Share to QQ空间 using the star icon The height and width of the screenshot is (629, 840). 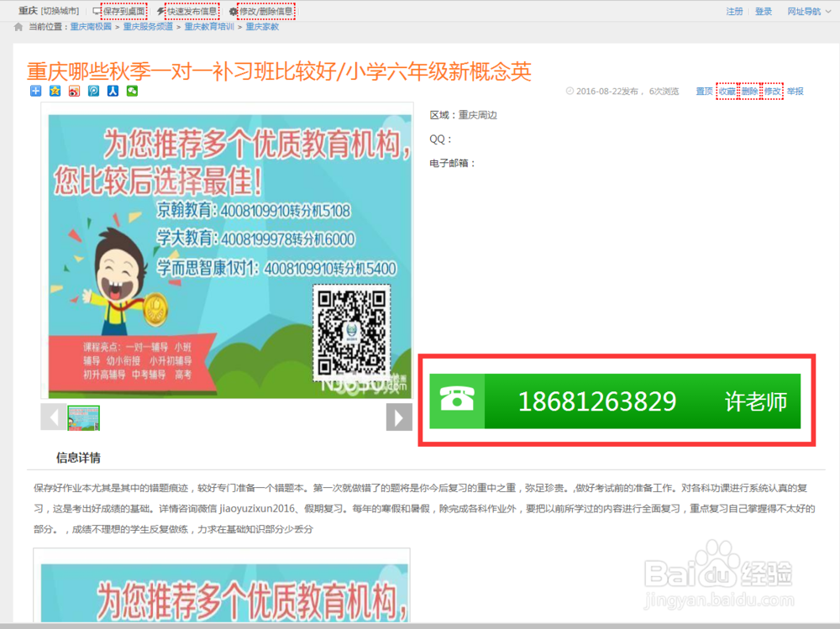click(x=55, y=90)
